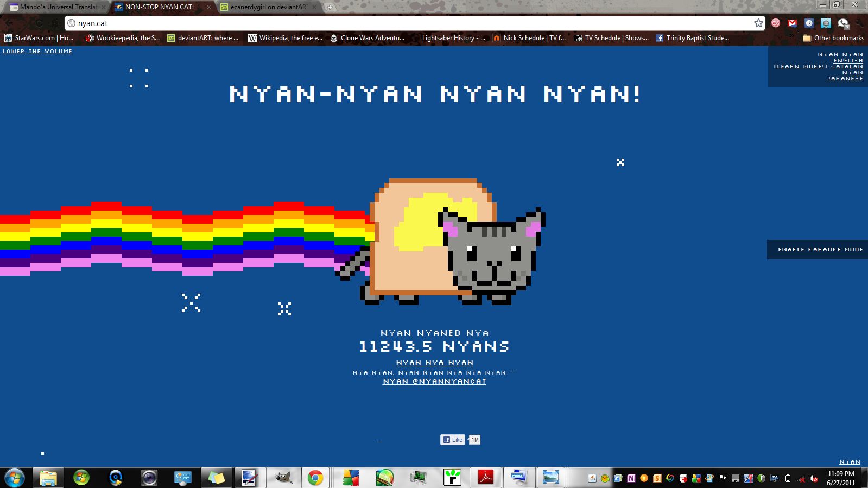Switch to the Chrome taskbar icon

coord(315,478)
